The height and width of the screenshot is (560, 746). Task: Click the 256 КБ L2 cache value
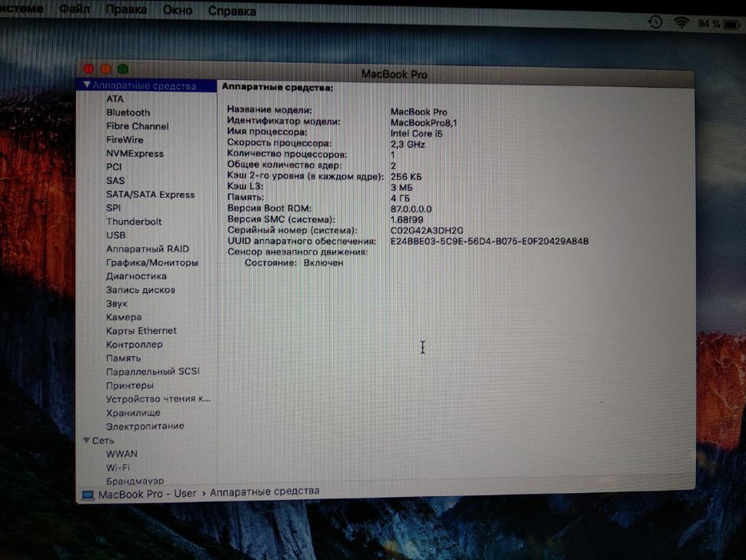[406, 176]
